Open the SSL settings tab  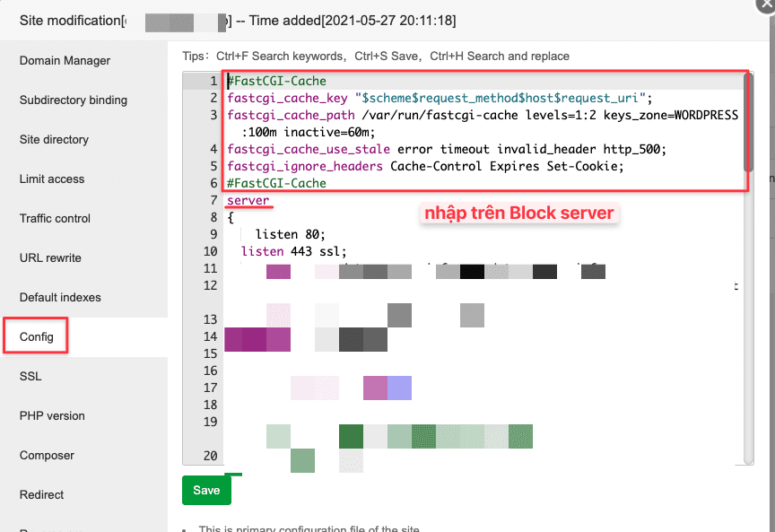coord(30,377)
